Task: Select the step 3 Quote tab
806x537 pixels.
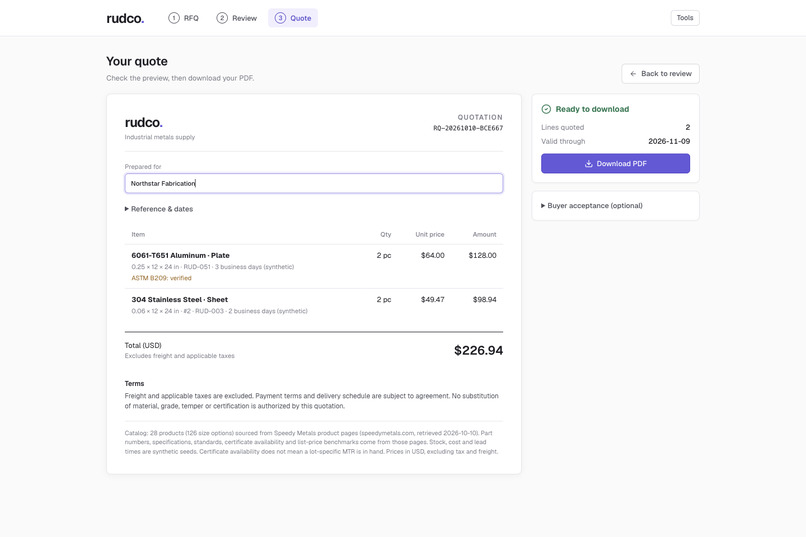Action: click(293, 18)
